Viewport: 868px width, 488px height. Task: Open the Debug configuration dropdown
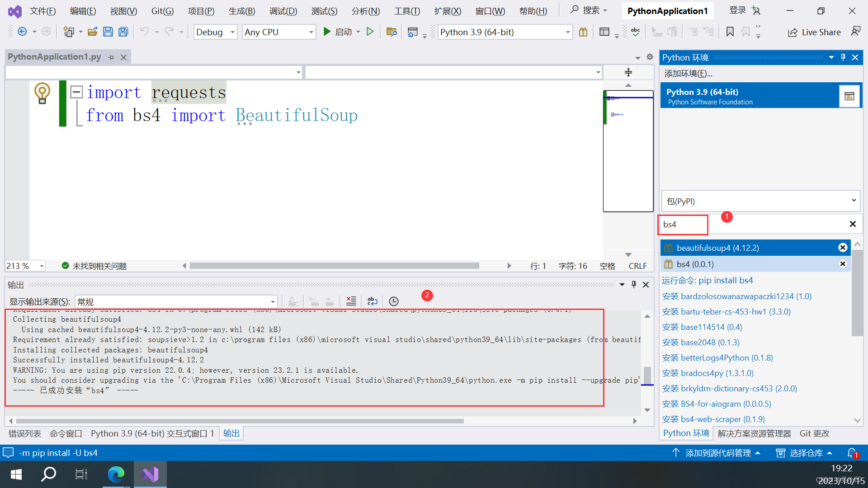tap(216, 32)
